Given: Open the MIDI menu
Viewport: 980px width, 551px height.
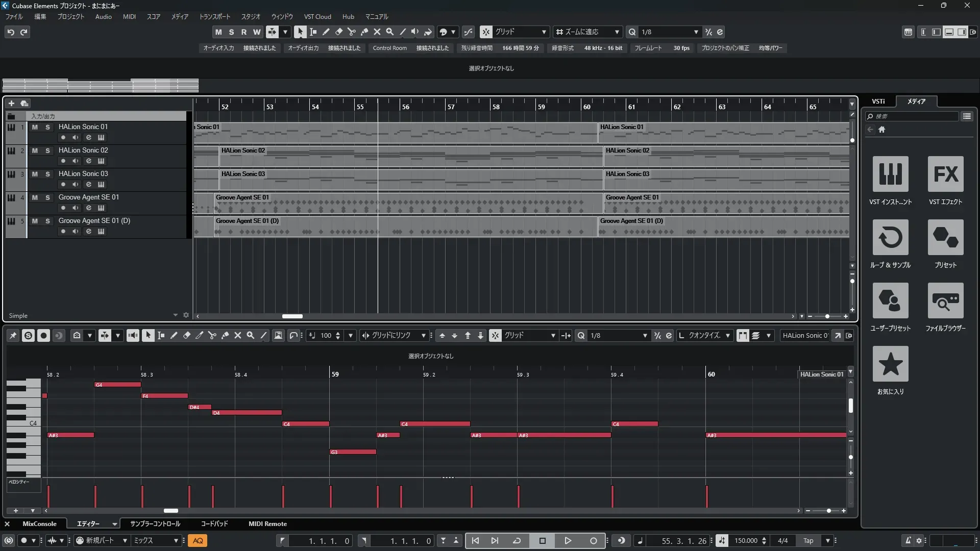Looking at the screenshot, I should click(129, 17).
